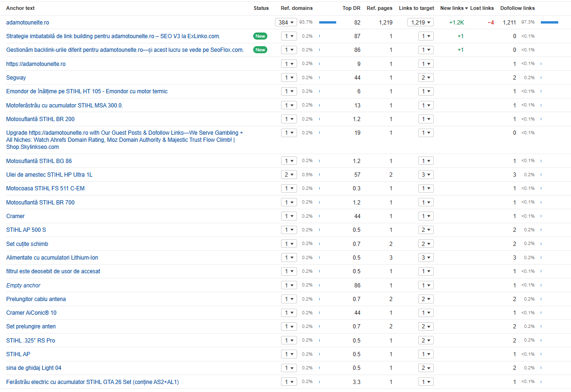Sort by Ref. domains column header
The width and height of the screenshot is (571, 392).
297,8
